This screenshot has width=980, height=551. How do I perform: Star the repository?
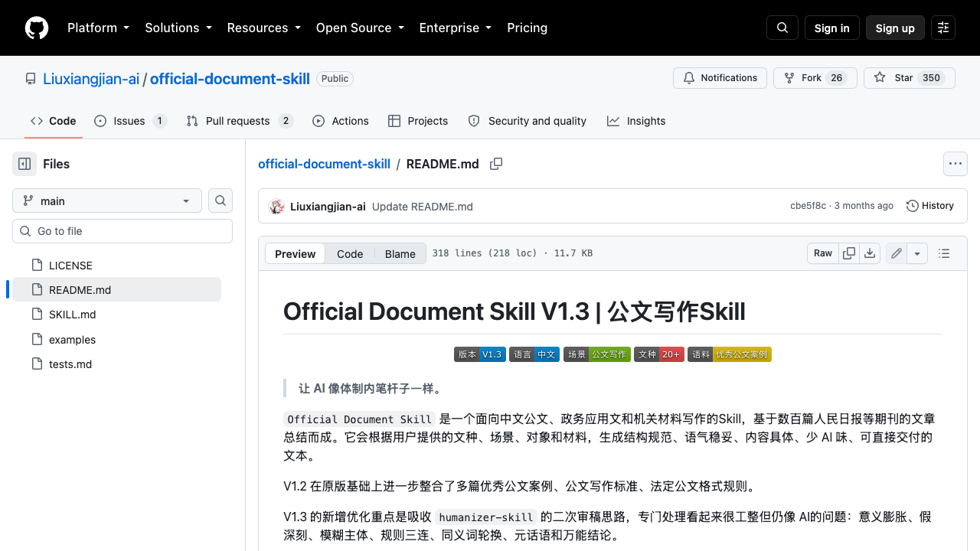click(x=910, y=78)
